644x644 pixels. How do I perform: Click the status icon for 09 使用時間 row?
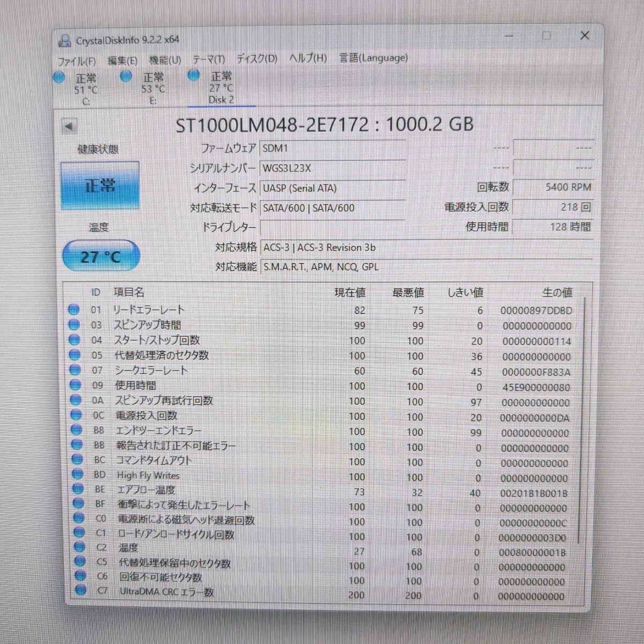76,385
